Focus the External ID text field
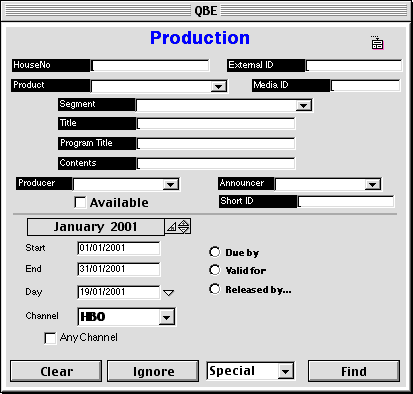The image size is (413, 394). [354, 65]
